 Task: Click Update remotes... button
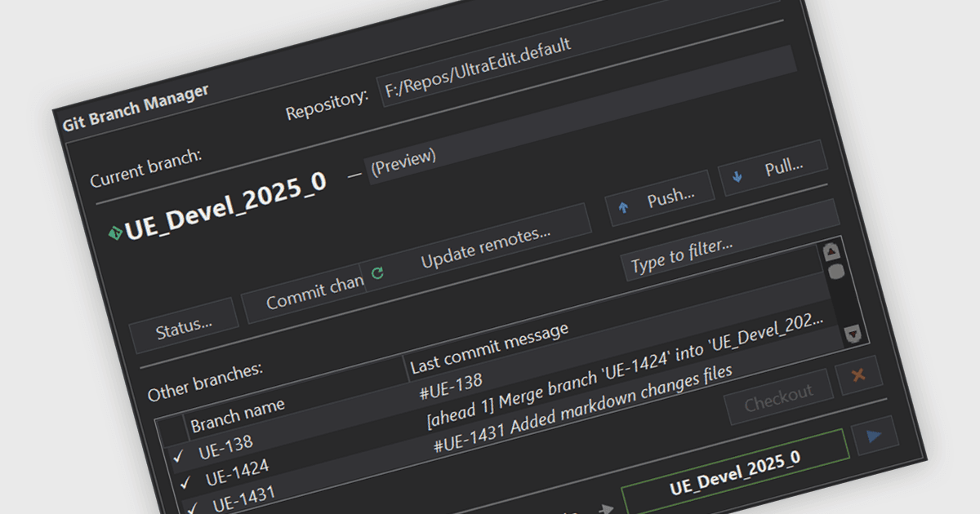[476, 247]
